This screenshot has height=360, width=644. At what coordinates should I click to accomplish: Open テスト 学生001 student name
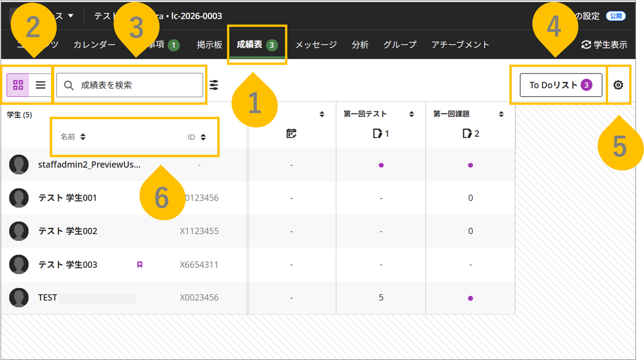tap(67, 198)
